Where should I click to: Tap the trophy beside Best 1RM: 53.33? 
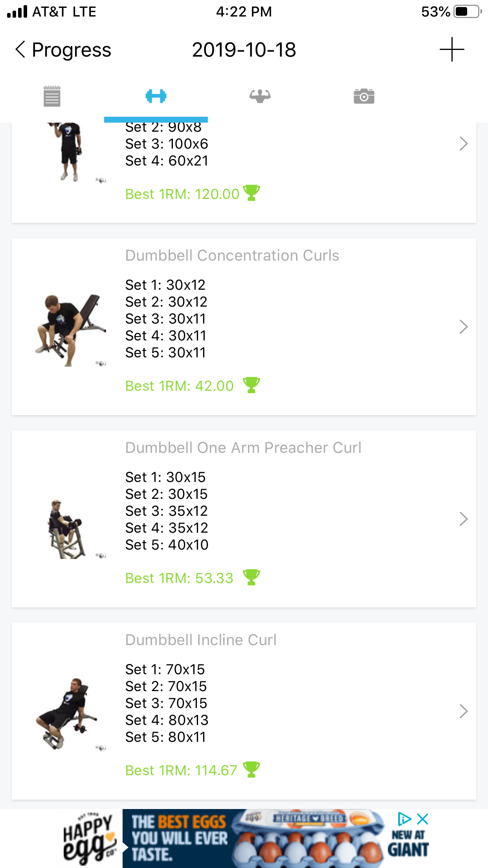[x=251, y=577]
